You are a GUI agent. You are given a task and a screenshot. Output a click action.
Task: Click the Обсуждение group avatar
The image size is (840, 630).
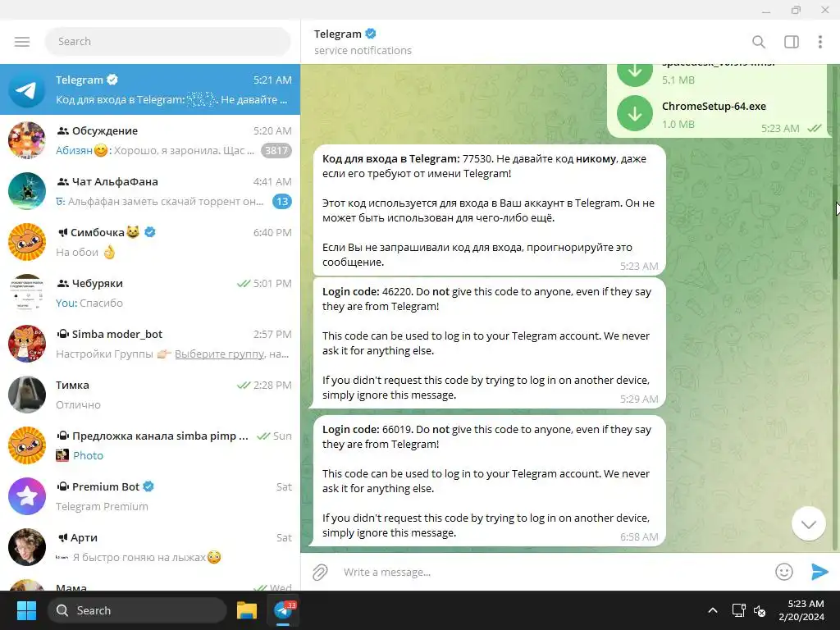(27, 140)
